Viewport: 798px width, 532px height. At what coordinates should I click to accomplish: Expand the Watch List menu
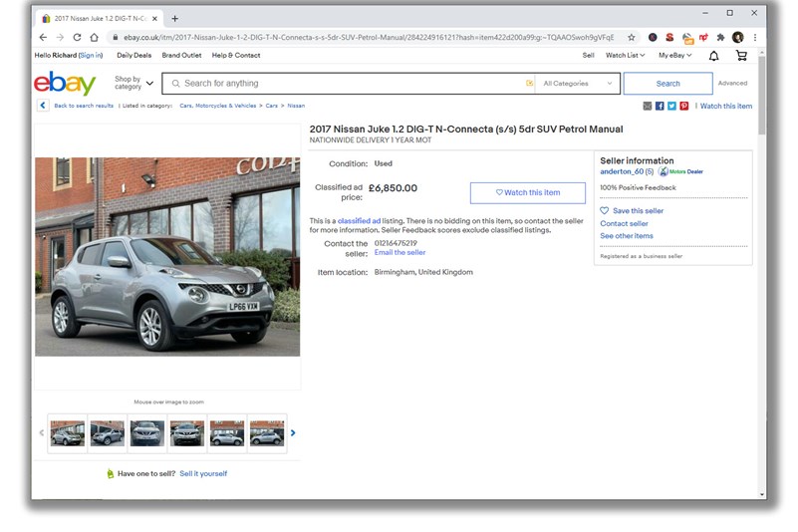click(625, 56)
